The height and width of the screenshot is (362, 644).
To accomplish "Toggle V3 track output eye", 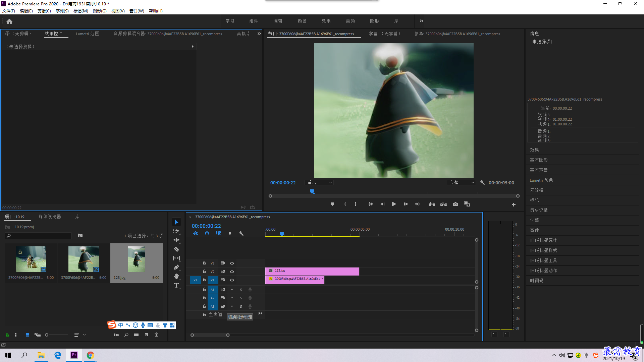I will (232, 263).
